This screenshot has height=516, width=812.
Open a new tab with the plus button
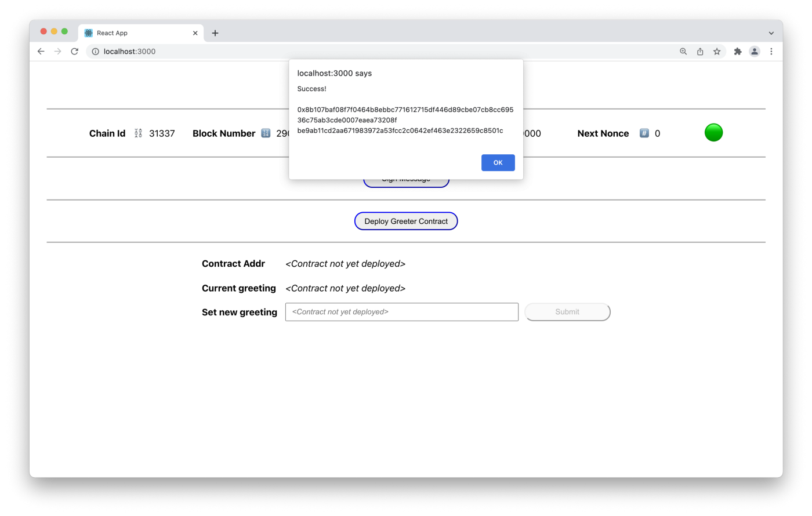[215, 33]
